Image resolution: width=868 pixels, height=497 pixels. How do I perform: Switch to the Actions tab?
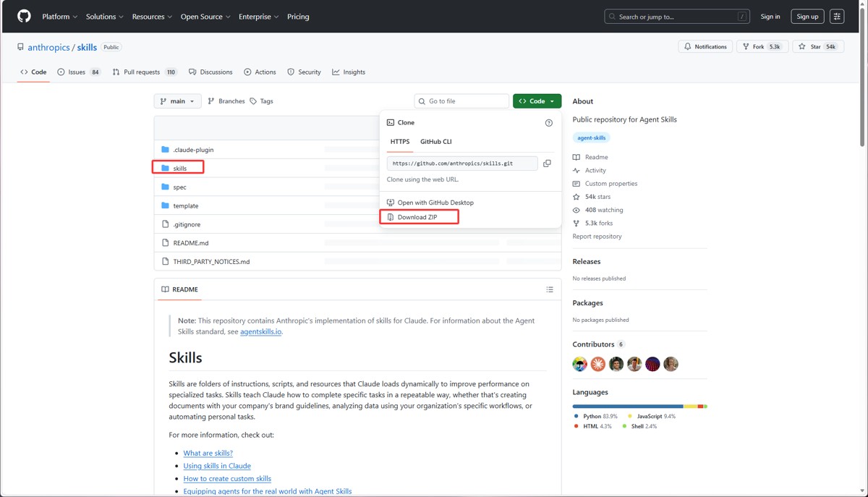260,72
